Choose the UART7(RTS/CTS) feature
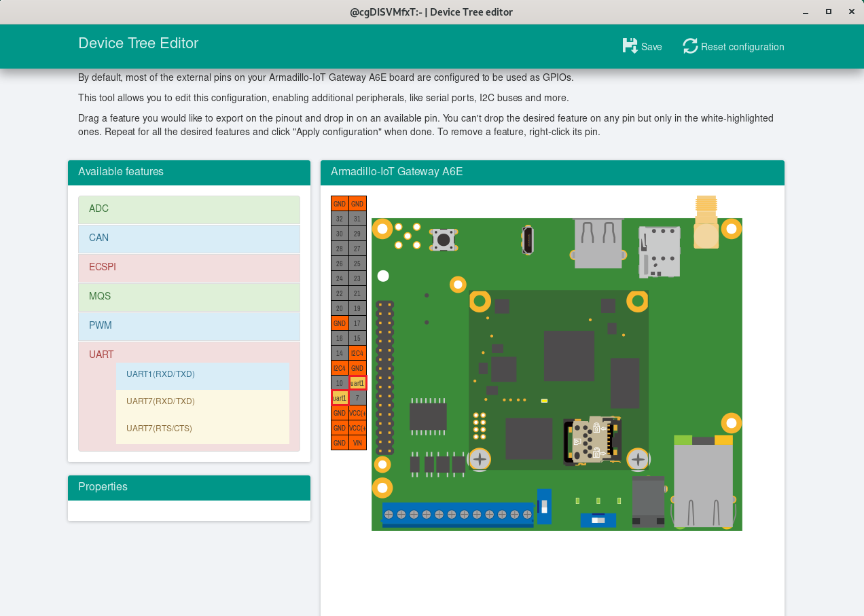 (202, 429)
